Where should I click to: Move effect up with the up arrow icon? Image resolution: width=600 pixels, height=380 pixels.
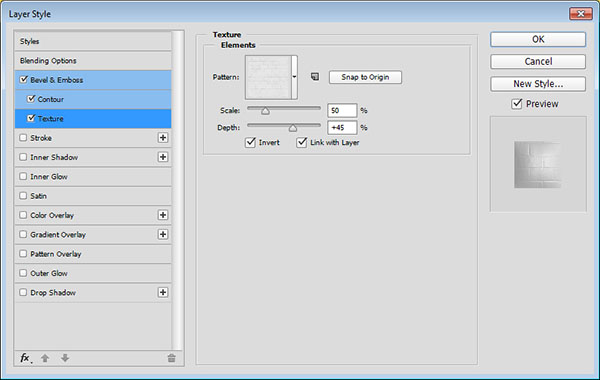point(45,358)
